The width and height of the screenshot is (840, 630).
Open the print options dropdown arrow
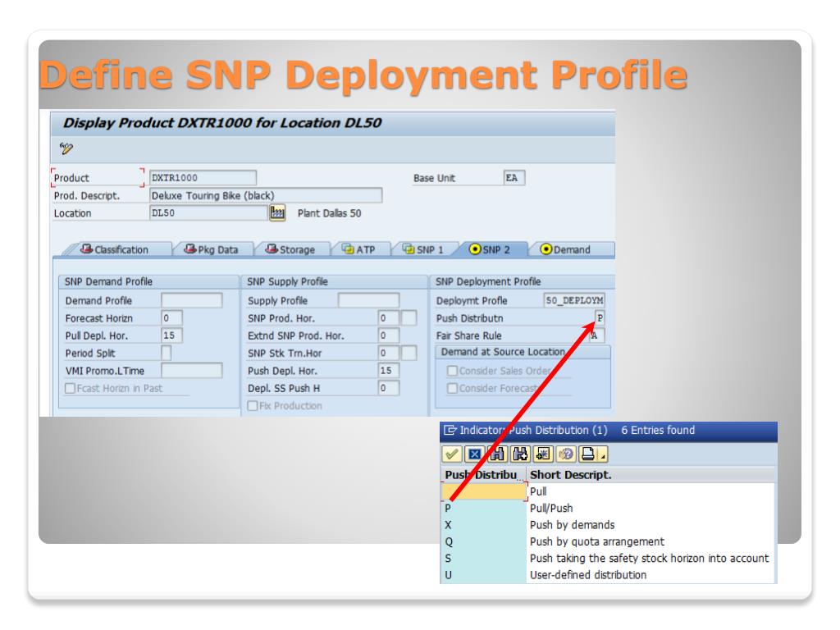point(603,454)
